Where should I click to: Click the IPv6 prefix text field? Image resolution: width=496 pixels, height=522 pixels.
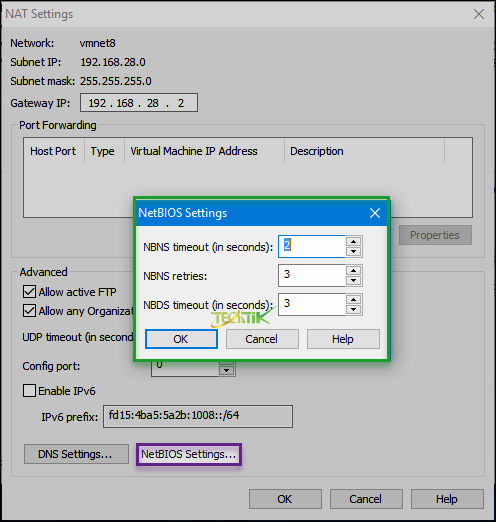[198, 416]
